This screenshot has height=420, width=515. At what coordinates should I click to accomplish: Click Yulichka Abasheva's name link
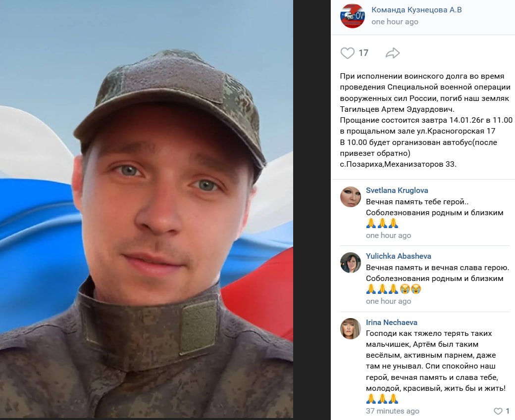[399, 256]
